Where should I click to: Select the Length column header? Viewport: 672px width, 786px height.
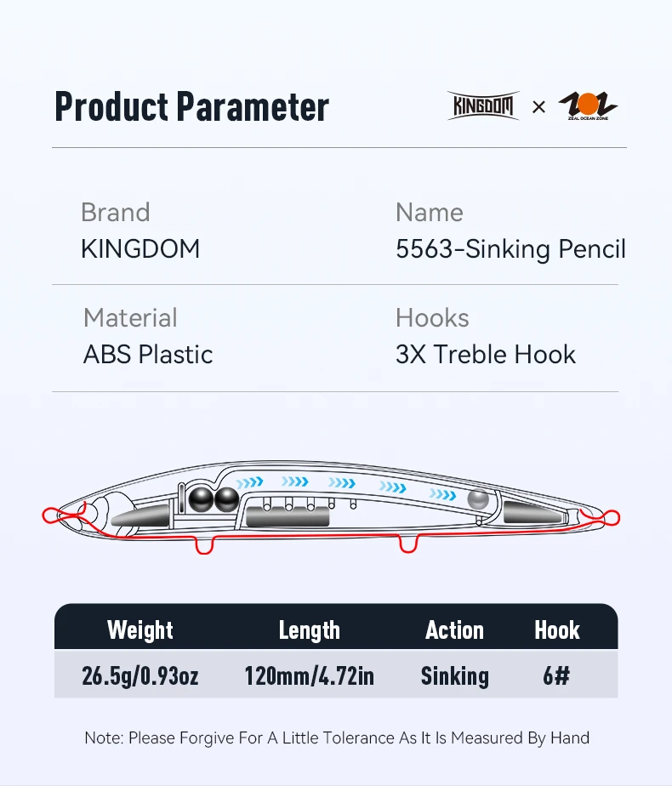click(x=310, y=630)
